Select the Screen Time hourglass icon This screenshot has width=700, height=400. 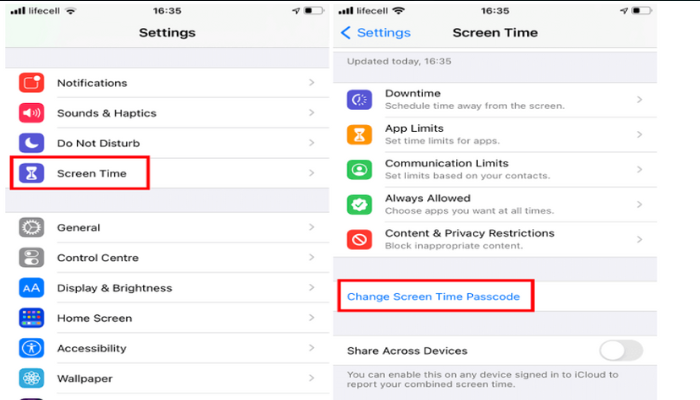[31, 173]
